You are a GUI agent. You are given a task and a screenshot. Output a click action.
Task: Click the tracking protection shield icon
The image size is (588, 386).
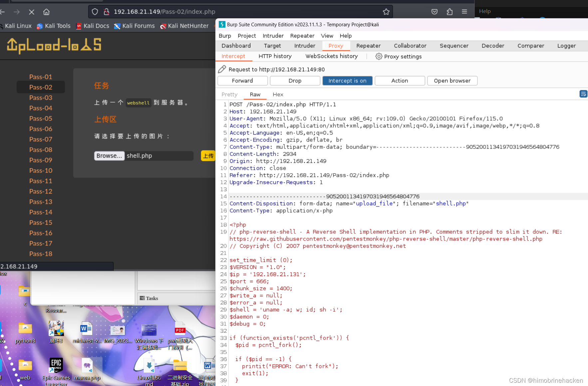95,11
